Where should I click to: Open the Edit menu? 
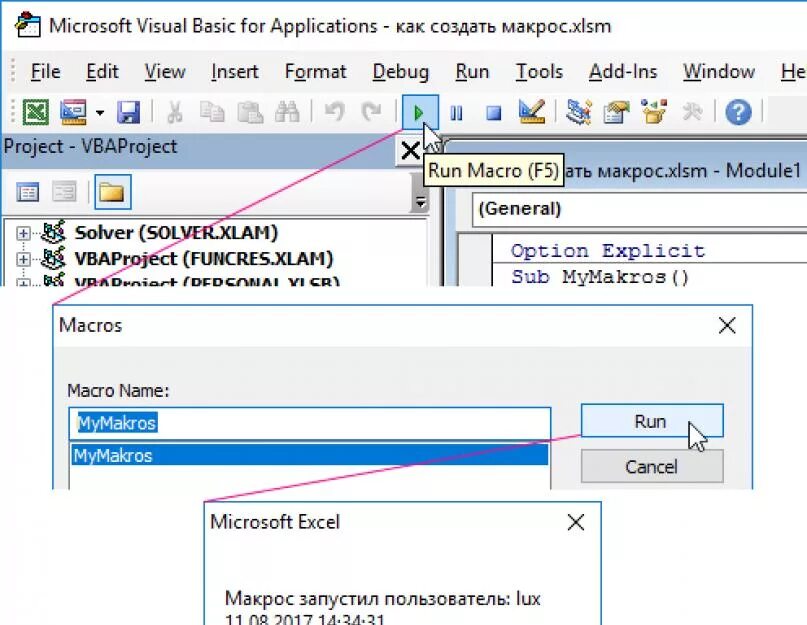(102, 72)
